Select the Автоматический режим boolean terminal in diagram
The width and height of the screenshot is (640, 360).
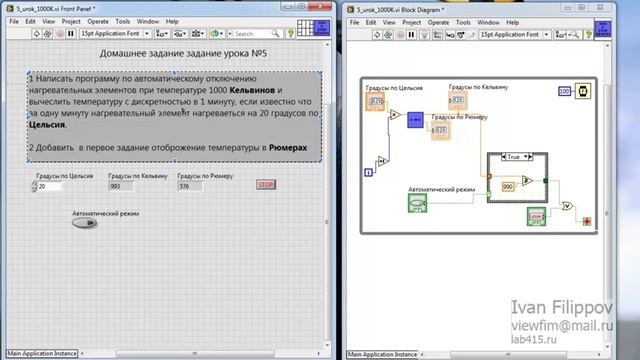[x=417, y=203]
